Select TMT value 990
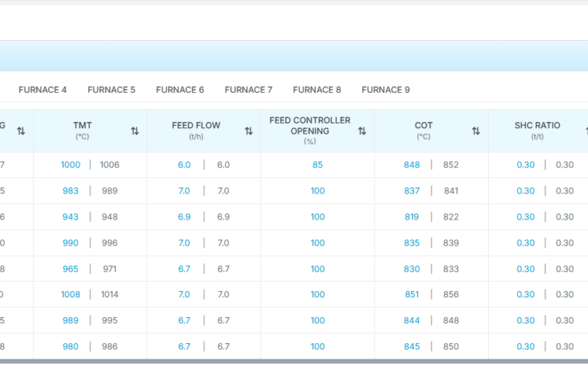 [x=71, y=243]
